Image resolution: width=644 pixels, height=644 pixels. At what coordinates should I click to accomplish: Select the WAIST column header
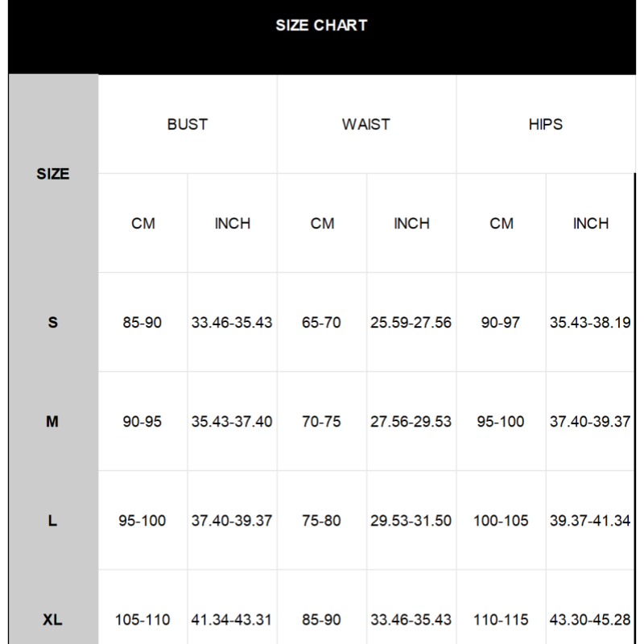[366, 124]
